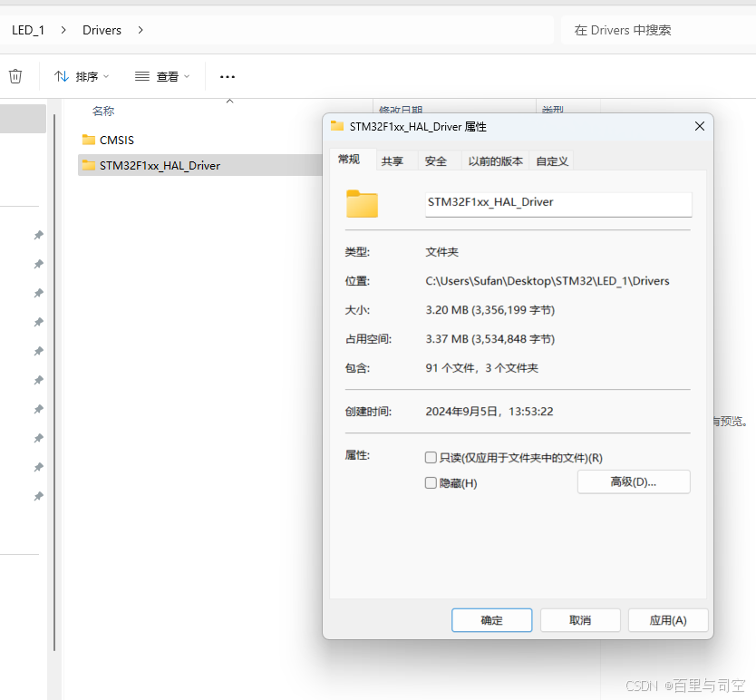Click folder icon in properties title bar
756x700 pixels.
tap(337, 126)
